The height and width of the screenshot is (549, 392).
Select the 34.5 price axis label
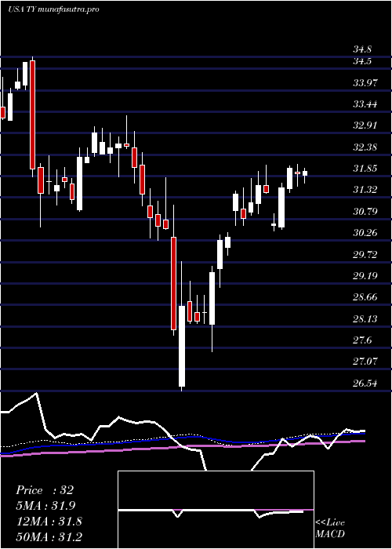pos(362,61)
